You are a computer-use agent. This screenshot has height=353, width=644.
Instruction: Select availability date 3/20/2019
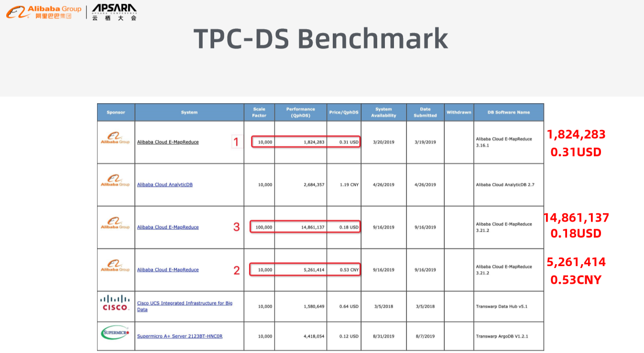(x=383, y=142)
